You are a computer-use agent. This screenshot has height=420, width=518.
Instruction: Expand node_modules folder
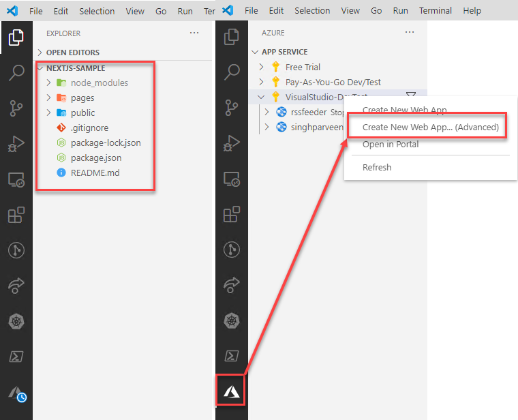tap(48, 82)
